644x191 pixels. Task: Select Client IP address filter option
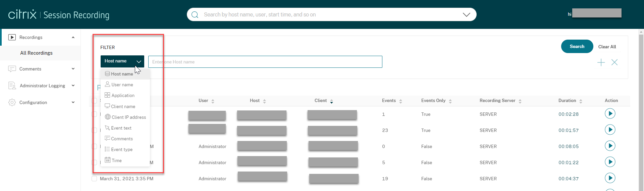[128, 117]
